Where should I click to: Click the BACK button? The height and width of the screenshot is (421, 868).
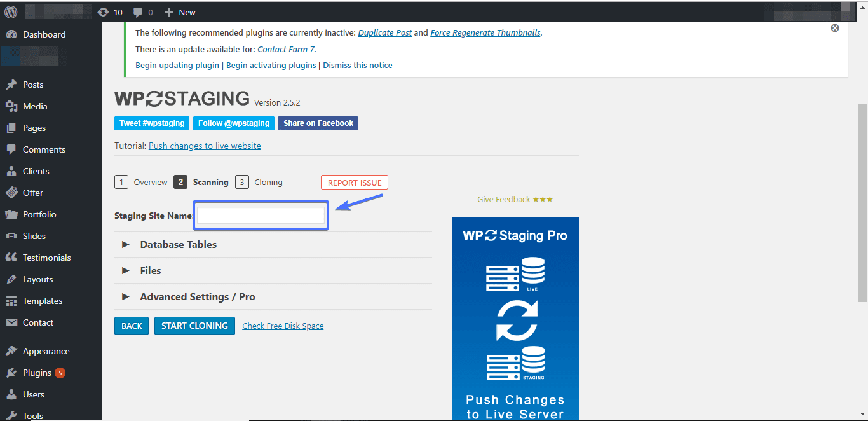pyautogui.click(x=132, y=326)
